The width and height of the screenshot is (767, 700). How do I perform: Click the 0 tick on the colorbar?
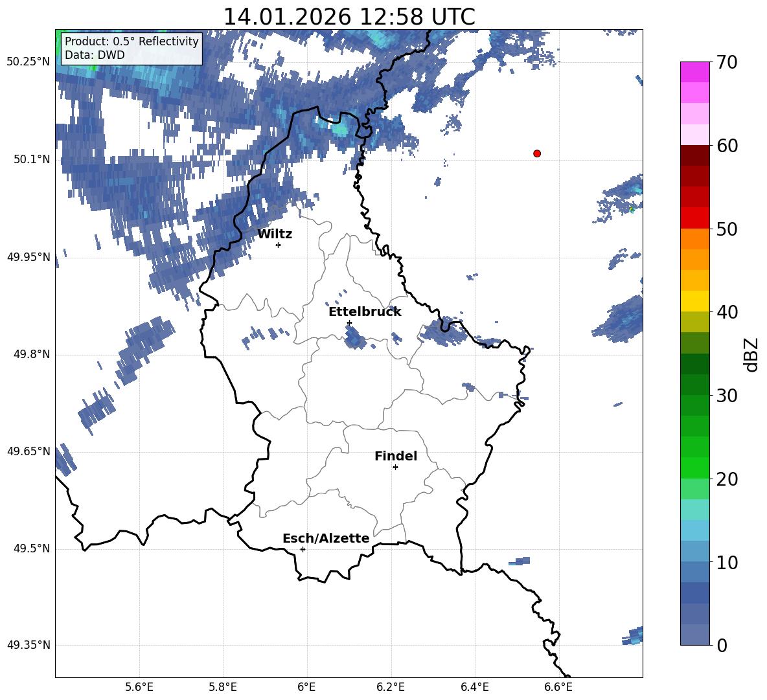(722, 645)
